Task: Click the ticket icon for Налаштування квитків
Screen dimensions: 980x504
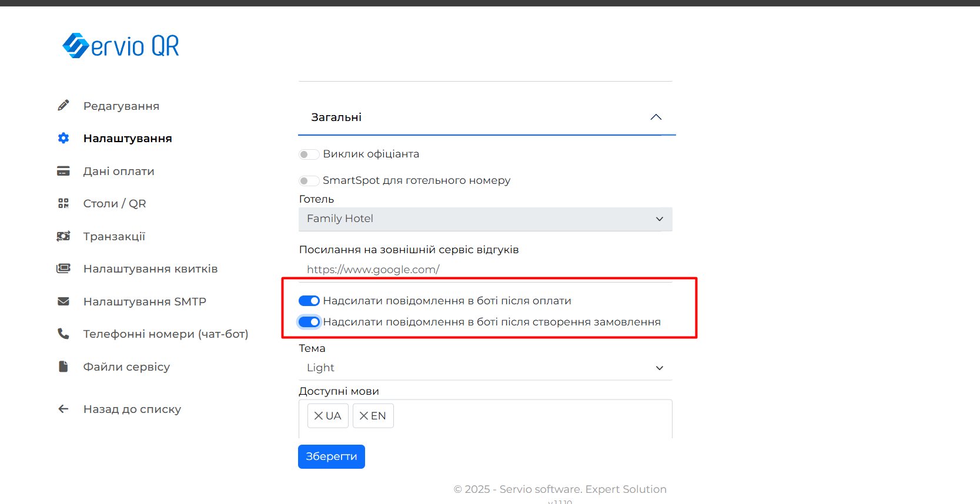Action: tap(63, 268)
